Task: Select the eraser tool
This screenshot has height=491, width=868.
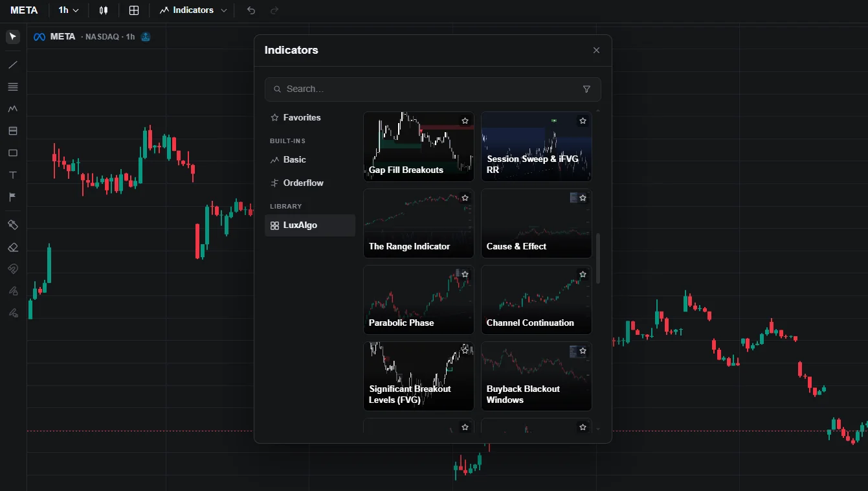Action: 13,247
